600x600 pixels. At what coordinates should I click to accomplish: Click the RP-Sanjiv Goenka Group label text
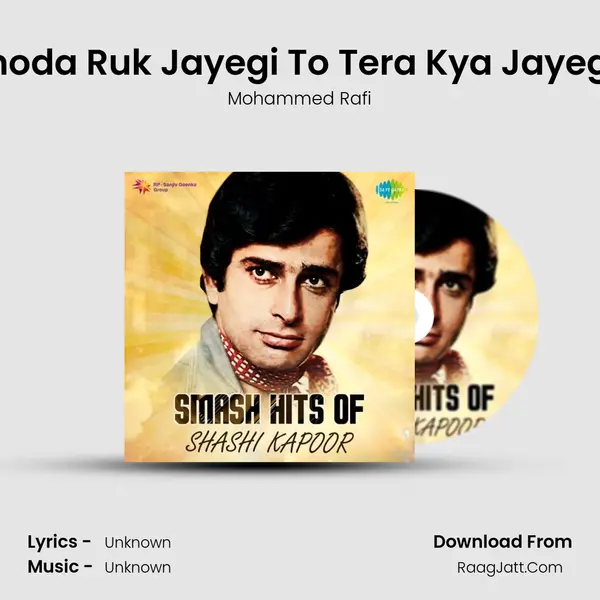175,187
